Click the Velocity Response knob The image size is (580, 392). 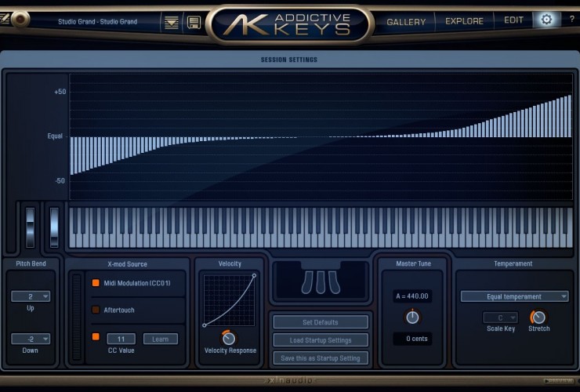tap(229, 338)
